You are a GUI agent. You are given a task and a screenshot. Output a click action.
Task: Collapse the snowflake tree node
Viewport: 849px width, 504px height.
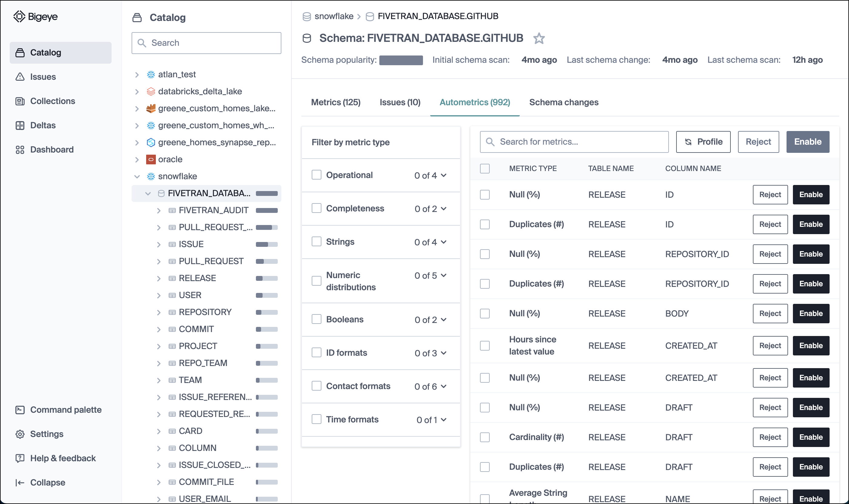tap(137, 176)
